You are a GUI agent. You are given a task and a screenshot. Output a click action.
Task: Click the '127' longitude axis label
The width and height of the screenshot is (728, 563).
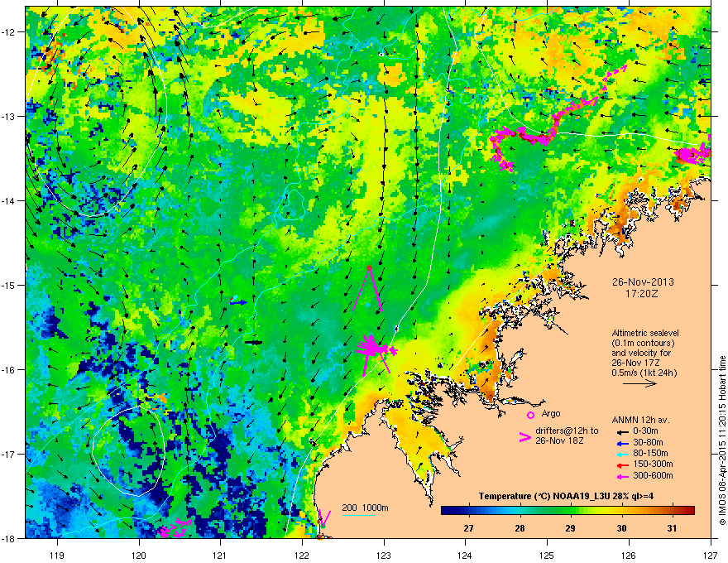point(711,556)
